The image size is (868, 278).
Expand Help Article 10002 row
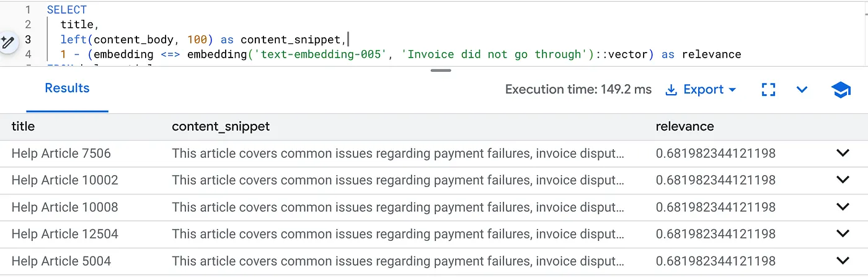tap(843, 180)
